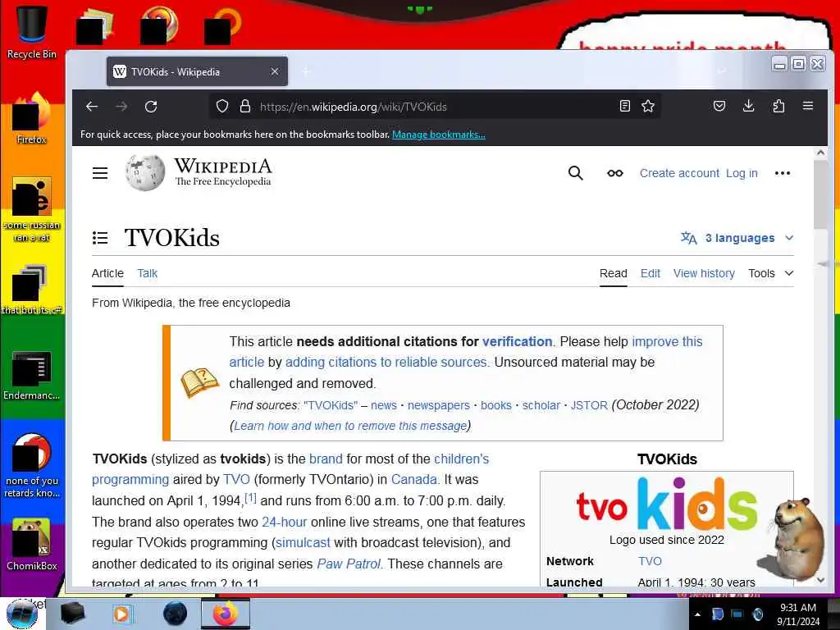
Task: Click the Windows Start orb
Action: [22, 614]
